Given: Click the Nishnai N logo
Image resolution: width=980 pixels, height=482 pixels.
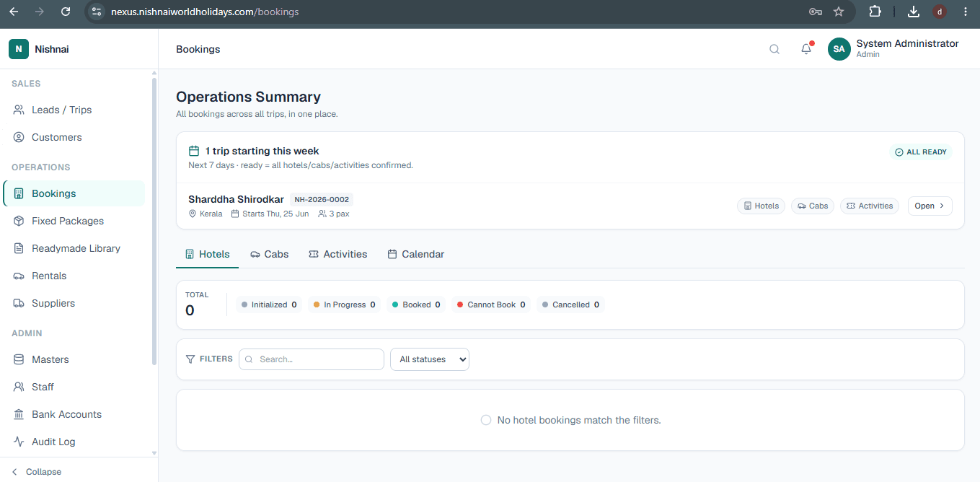Looking at the screenshot, I should (x=19, y=49).
